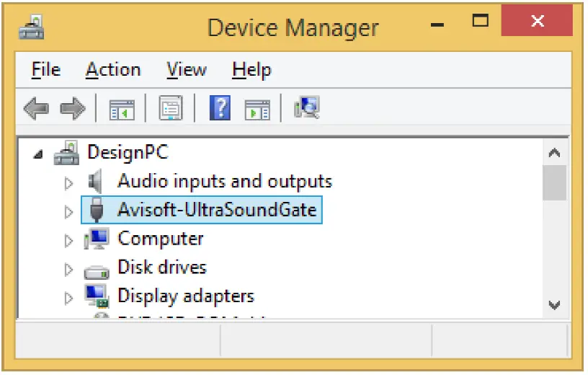
Task: Click the Forward arrow toolbar icon
Action: (x=72, y=110)
